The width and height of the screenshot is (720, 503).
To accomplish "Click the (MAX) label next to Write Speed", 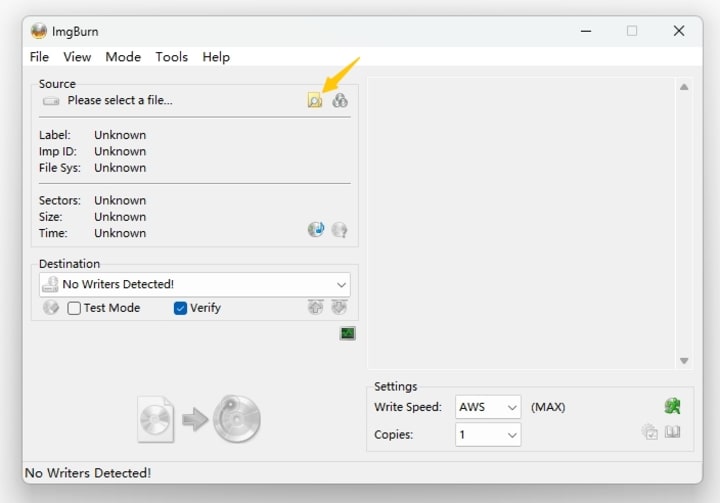I will point(548,407).
